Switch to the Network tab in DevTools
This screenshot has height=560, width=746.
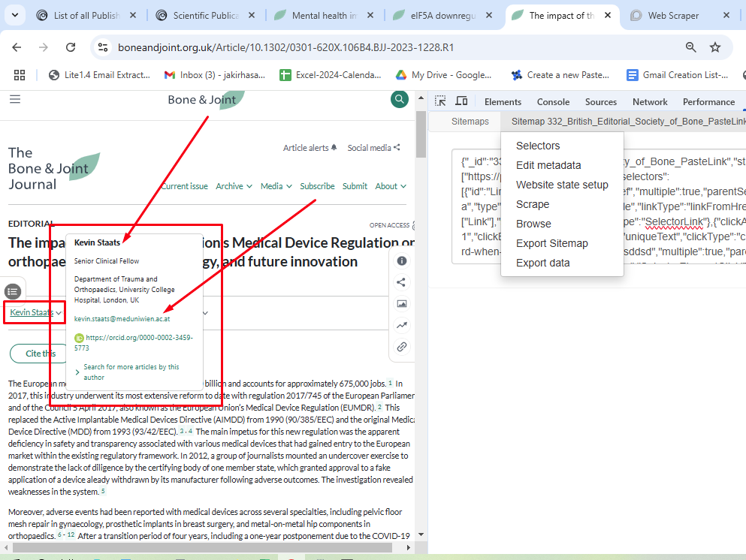[x=650, y=102]
